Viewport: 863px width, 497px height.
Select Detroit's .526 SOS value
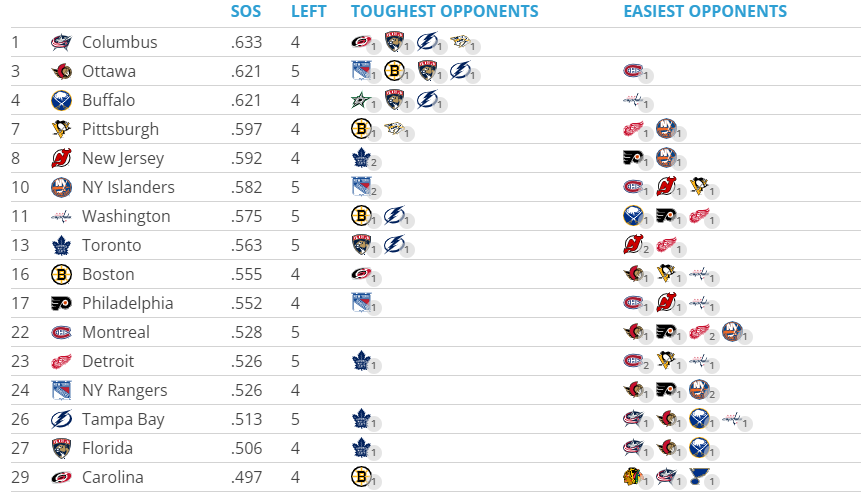click(247, 362)
